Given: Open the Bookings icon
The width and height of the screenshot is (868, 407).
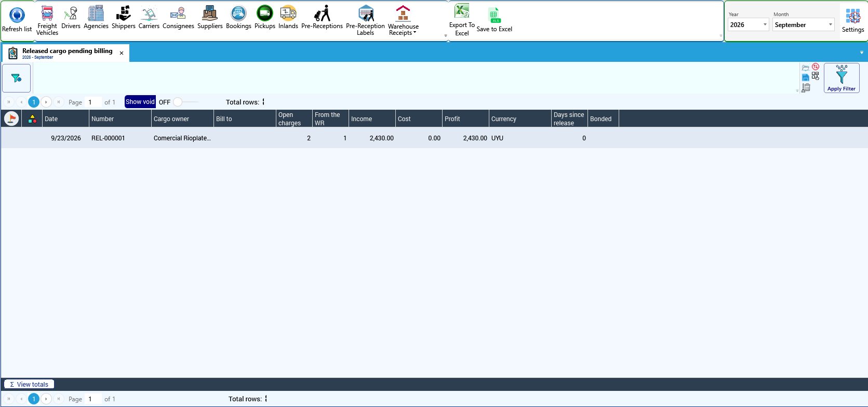Looking at the screenshot, I should click(238, 18).
